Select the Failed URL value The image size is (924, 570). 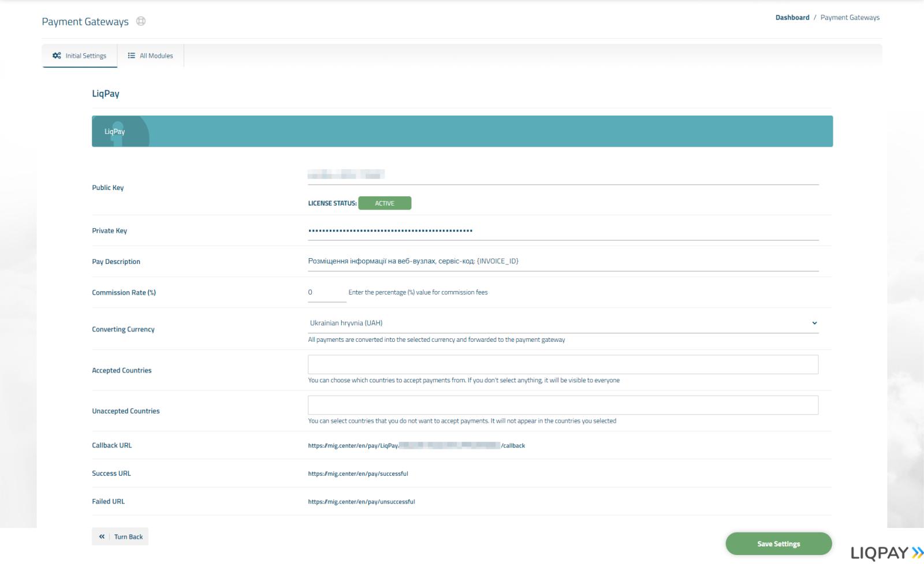362,502
